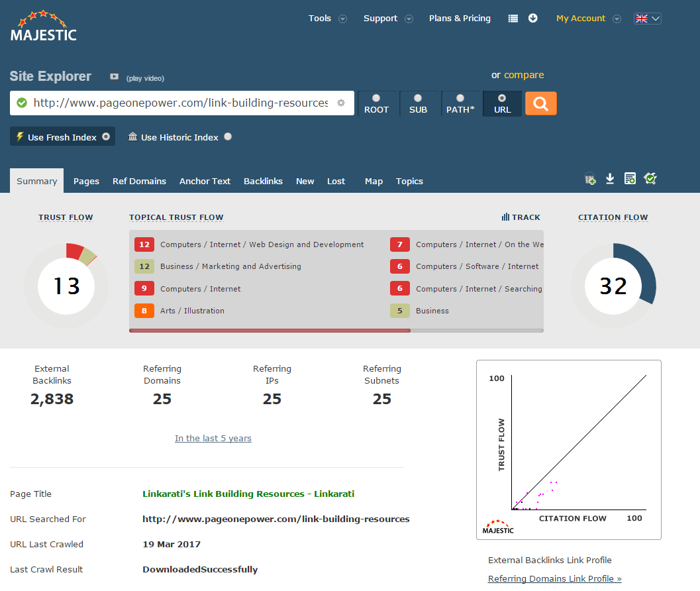This screenshot has height=591, width=700.
Task: Click the circled down-arrow icon in header
Action: point(532,19)
